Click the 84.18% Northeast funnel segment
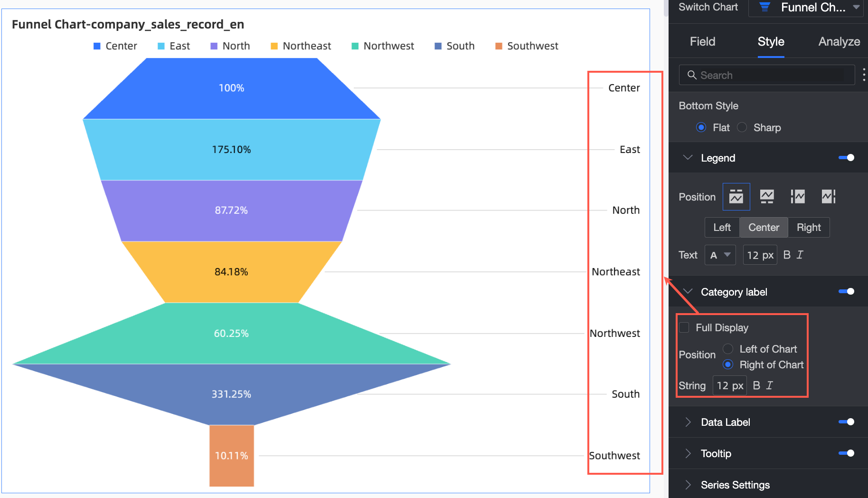Screen dimensions: 868x498 (x=231, y=272)
